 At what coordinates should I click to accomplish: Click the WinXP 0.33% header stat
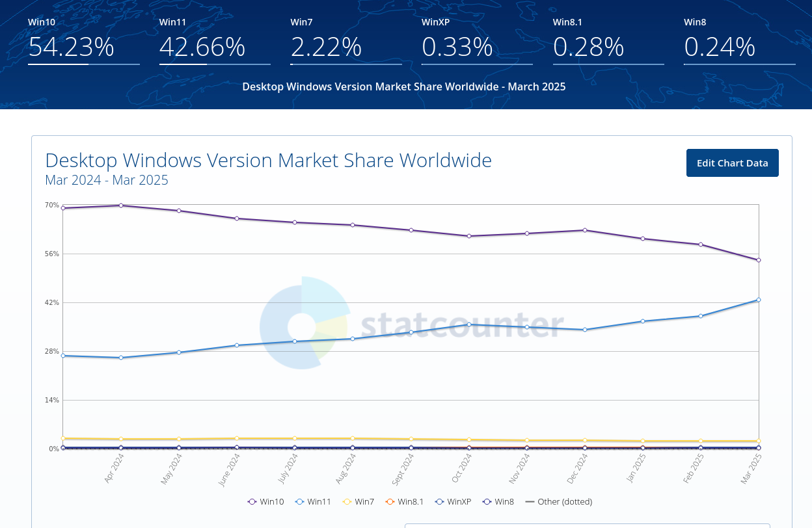click(x=477, y=41)
